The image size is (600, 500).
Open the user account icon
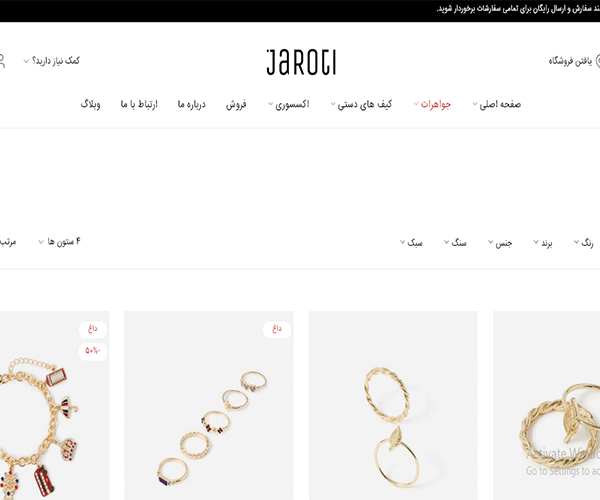(x=2, y=61)
